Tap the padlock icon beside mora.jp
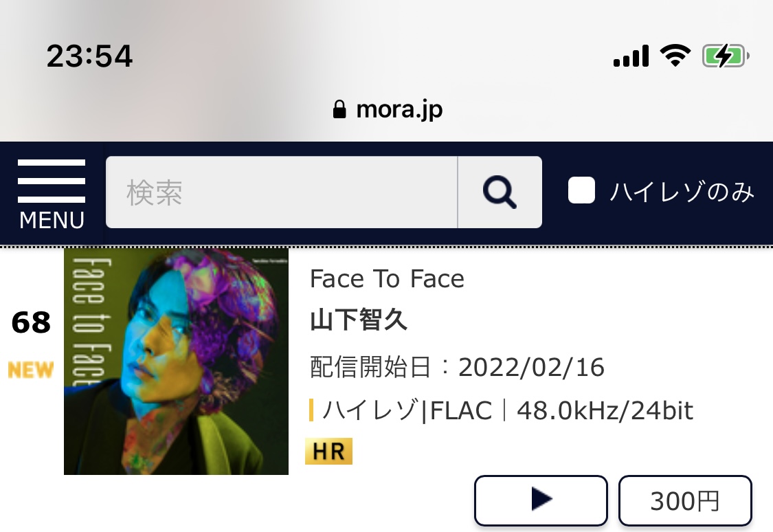Viewport: 773px width, 532px height. (339, 109)
